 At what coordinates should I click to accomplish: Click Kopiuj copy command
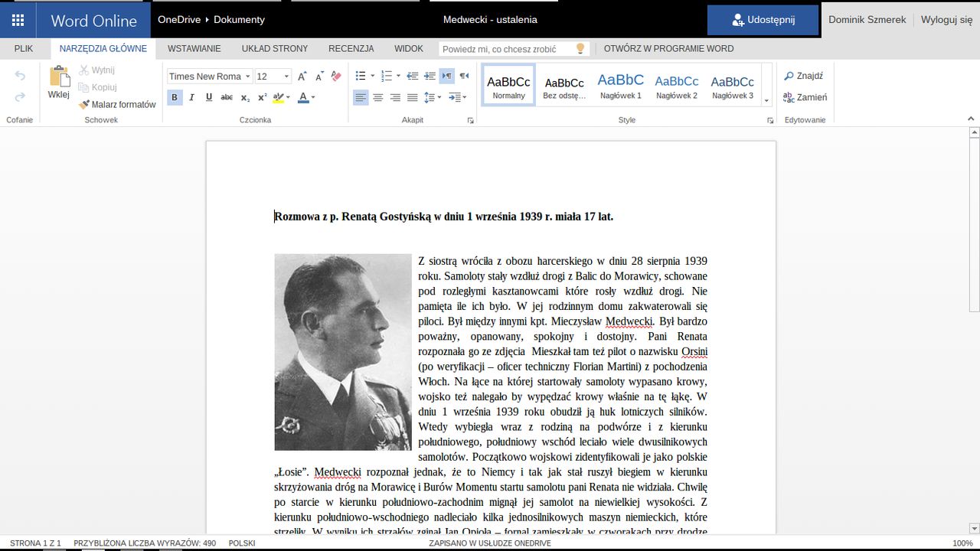(98, 87)
